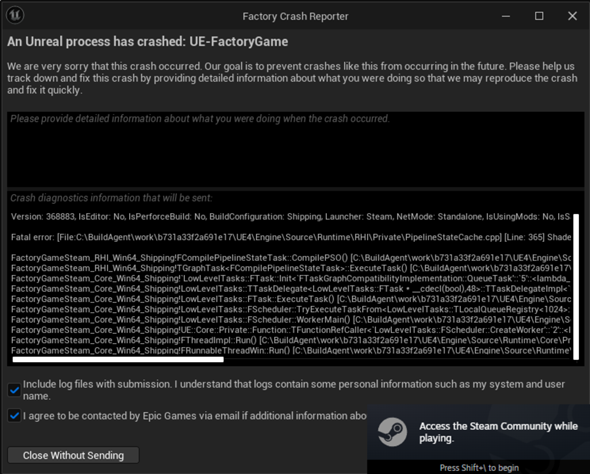Select the Version 368883 line in diagnostics
Viewport: 590px width, 474px height.
tap(290, 217)
